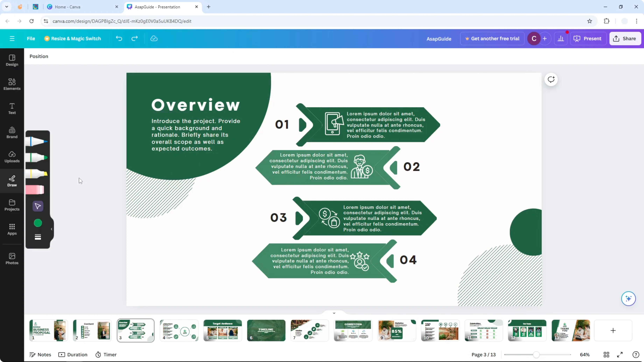Screen dimensions: 644x362
Task: Activate the select pointer tool
Action: click(38, 206)
